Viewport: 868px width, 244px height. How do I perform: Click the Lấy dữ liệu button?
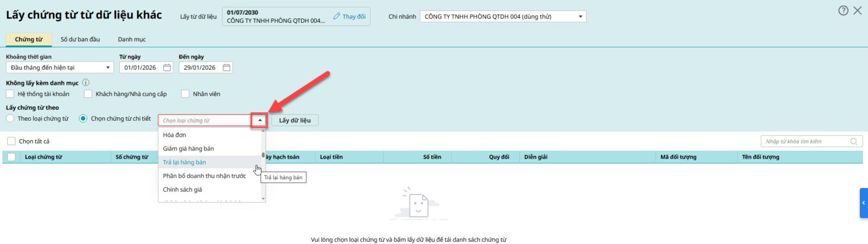tap(295, 120)
